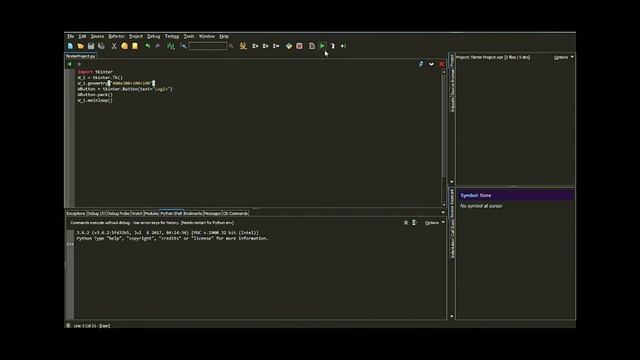
Task: Open the Tools menu
Action: pos(189,36)
